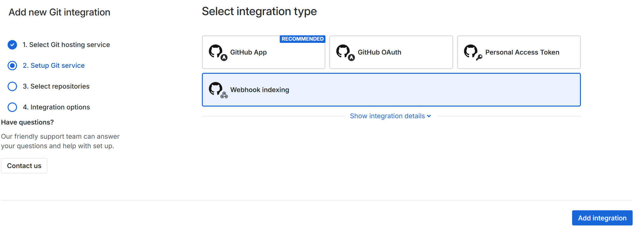Select the step 4 empty circle indicator
Screen dimensions: 644x233
click(x=12, y=107)
